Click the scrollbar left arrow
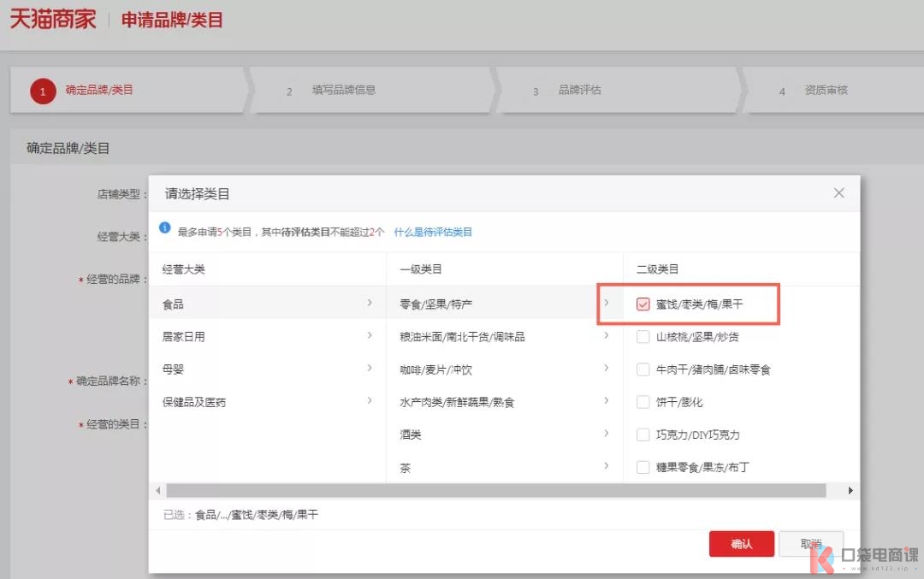The height and width of the screenshot is (579, 924). (x=157, y=491)
